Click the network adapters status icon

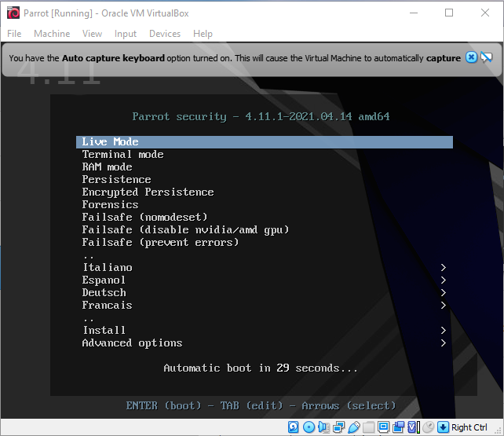(x=338, y=427)
